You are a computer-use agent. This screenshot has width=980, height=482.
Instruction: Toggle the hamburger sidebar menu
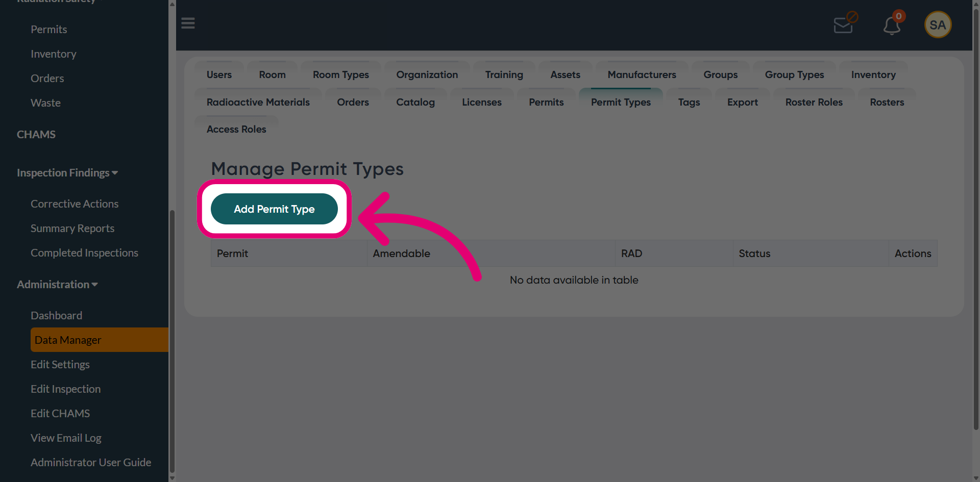coord(188,23)
